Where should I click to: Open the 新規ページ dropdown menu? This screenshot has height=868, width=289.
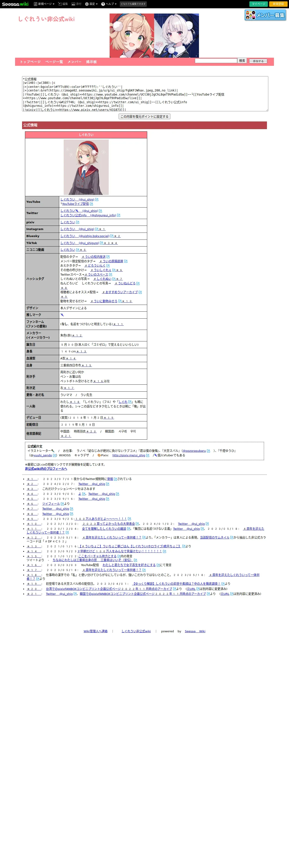[44, 4]
